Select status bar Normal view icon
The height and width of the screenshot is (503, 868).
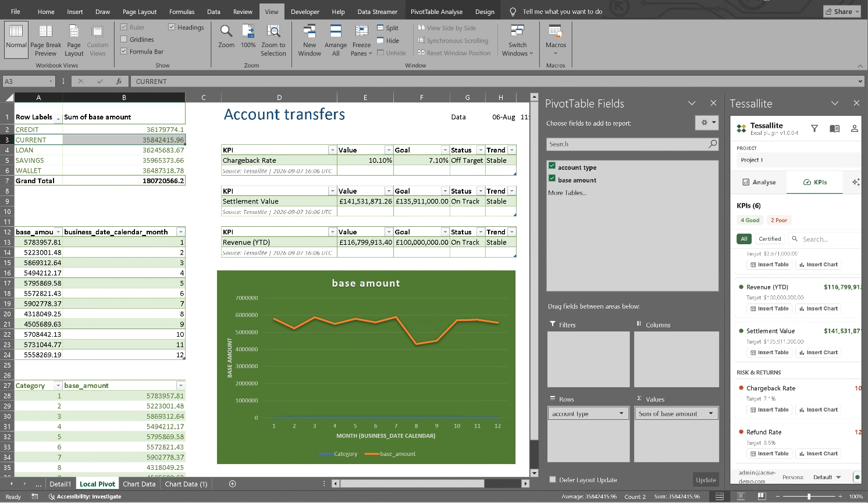[x=720, y=497]
